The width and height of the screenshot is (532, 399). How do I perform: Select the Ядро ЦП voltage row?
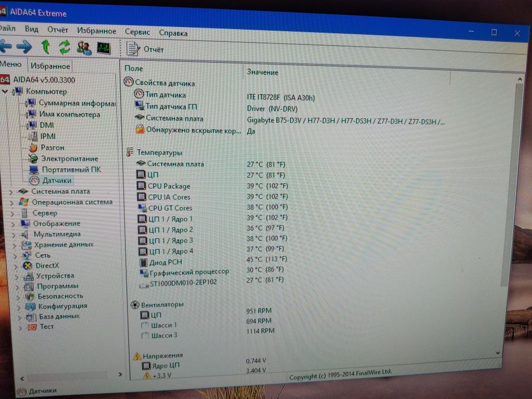(204, 364)
